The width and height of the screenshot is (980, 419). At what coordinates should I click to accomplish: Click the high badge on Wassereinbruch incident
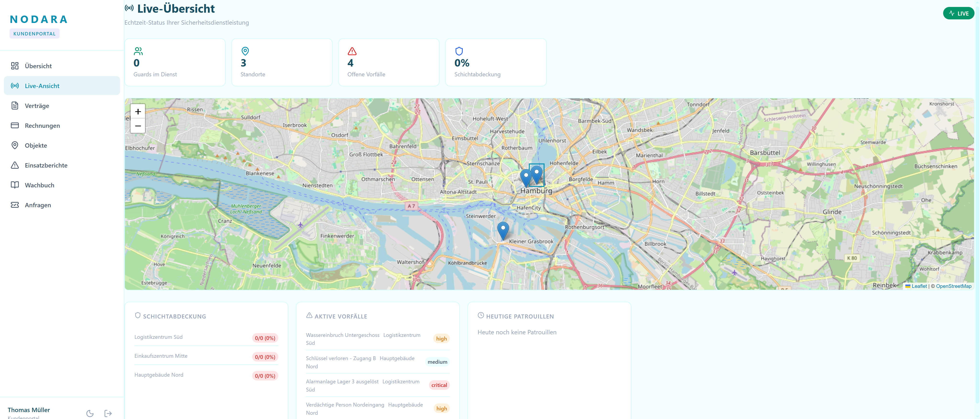tap(441, 339)
